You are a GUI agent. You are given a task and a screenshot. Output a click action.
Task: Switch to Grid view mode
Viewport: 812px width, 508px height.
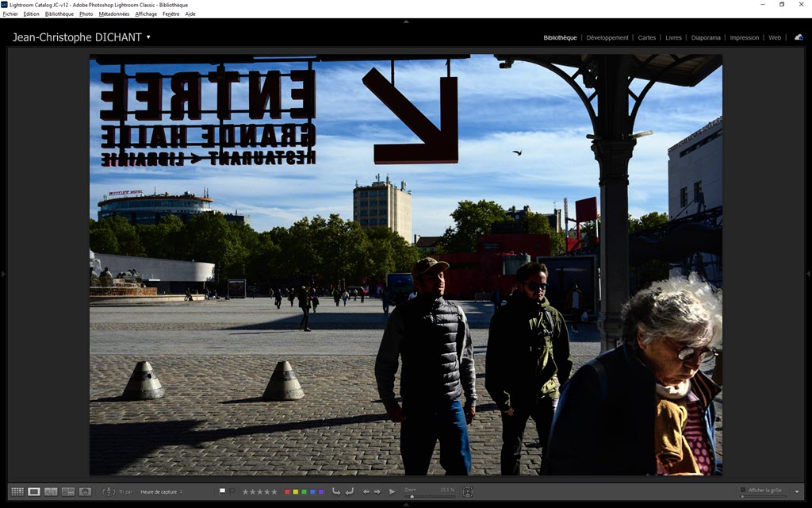coord(17,492)
